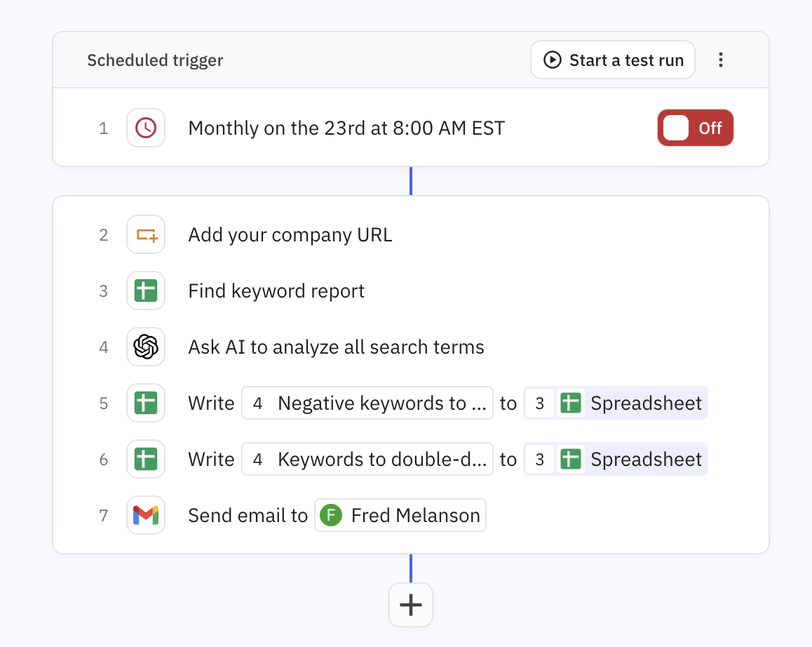The image size is (812, 647).
Task: Open the 3 Spreadsheet destination picker on step 6
Action: tap(615, 459)
